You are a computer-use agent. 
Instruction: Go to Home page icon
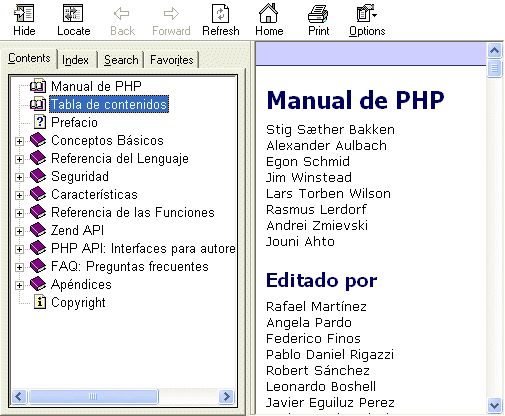click(269, 13)
